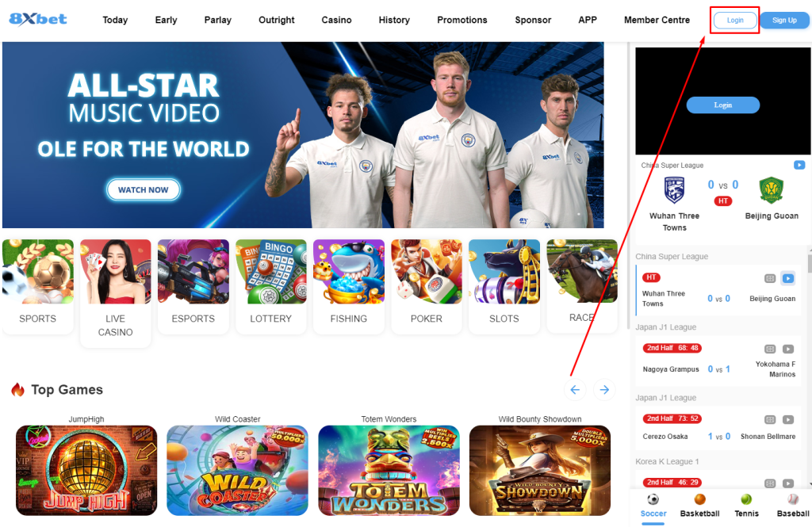This screenshot has height=527, width=812.
Task: Select the Tennis sport icon
Action: click(x=746, y=506)
